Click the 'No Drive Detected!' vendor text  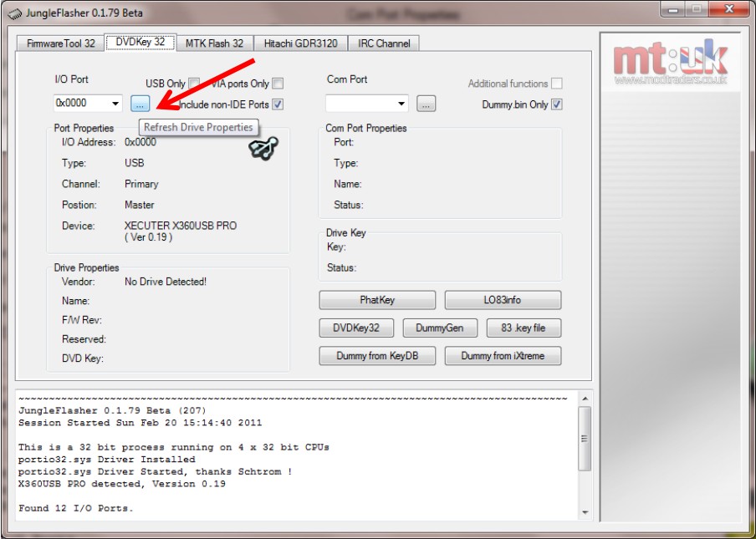coord(166,282)
